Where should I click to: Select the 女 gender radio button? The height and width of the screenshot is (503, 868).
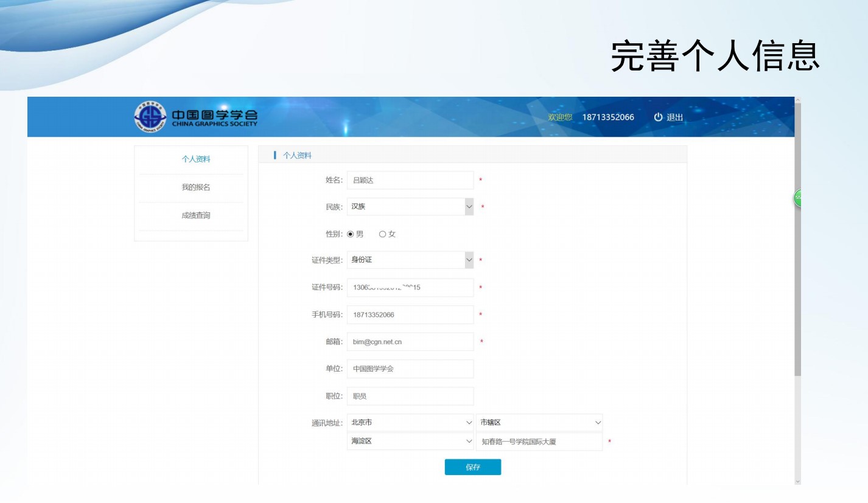pos(382,234)
